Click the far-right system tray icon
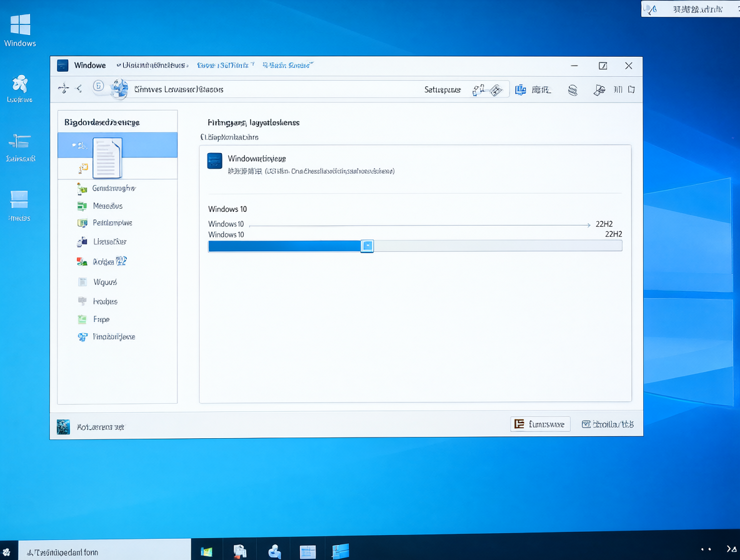This screenshot has height=560, width=740. tap(731, 549)
